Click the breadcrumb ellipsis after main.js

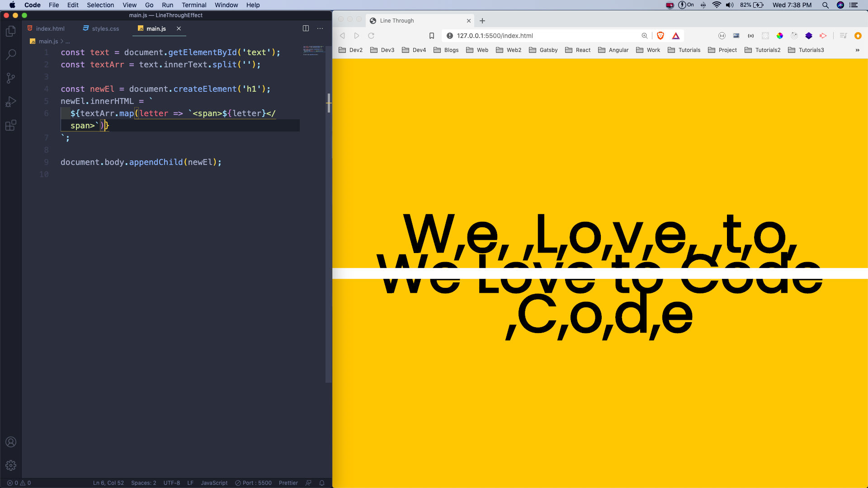(68, 41)
